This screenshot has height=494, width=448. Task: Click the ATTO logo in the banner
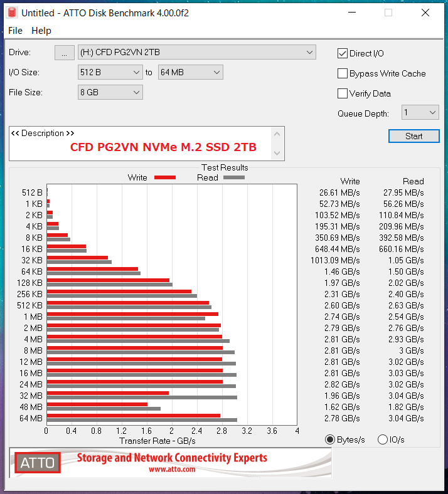point(38,463)
